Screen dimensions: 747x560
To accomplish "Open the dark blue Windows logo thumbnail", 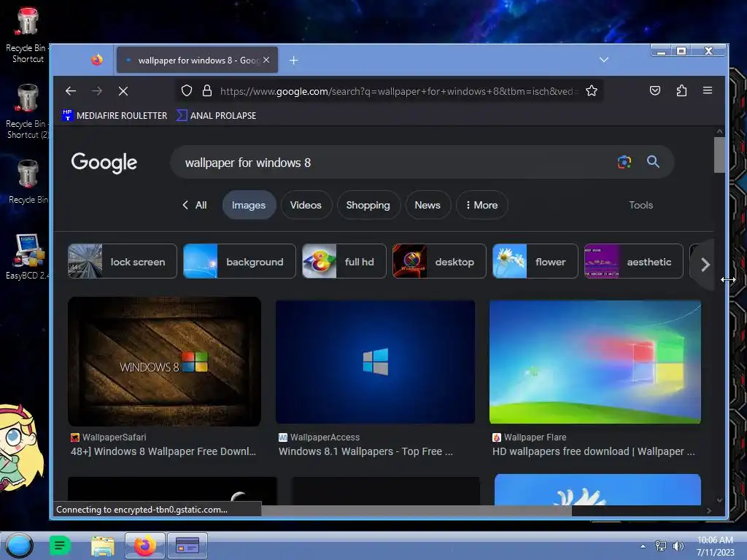I will tap(376, 362).
